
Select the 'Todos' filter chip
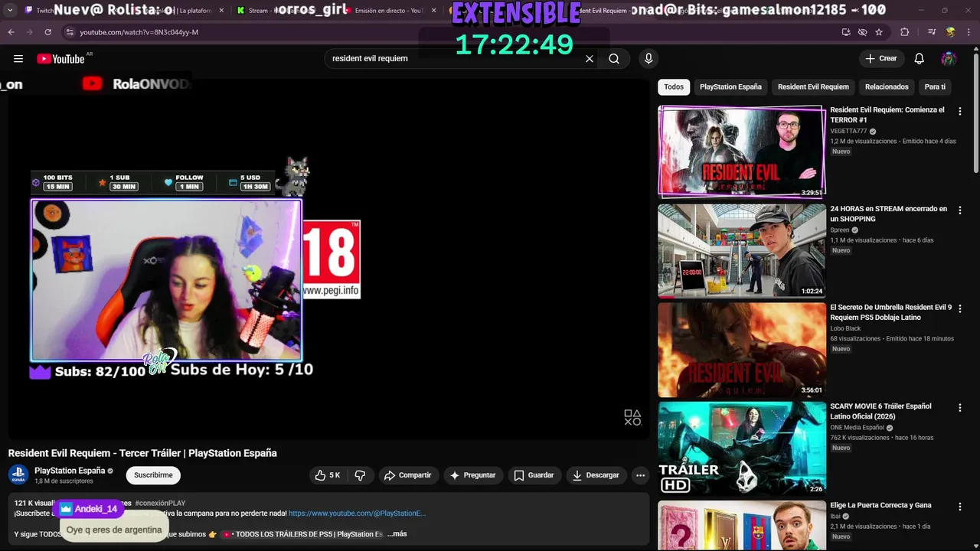coord(674,87)
